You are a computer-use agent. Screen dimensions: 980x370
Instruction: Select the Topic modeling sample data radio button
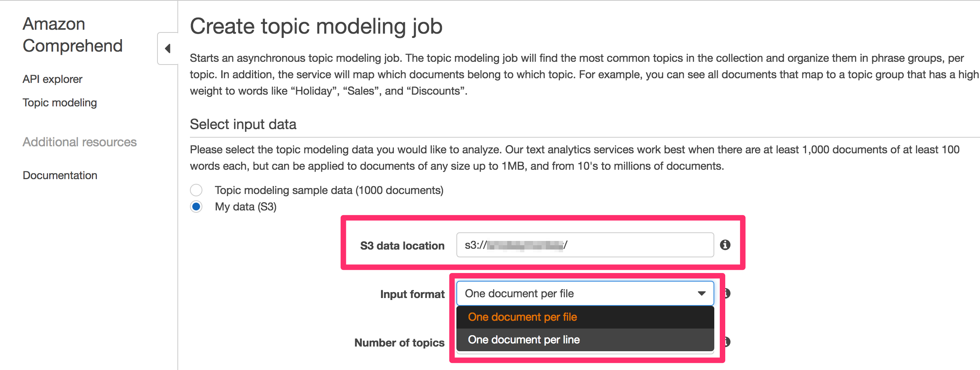(197, 190)
